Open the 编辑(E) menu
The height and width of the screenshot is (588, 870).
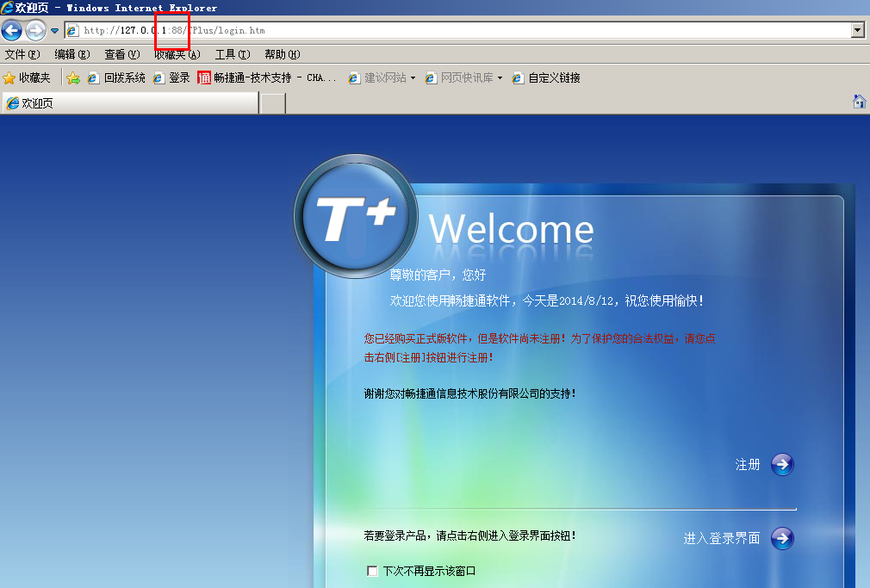pyautogui.click(x=72, y=54)
